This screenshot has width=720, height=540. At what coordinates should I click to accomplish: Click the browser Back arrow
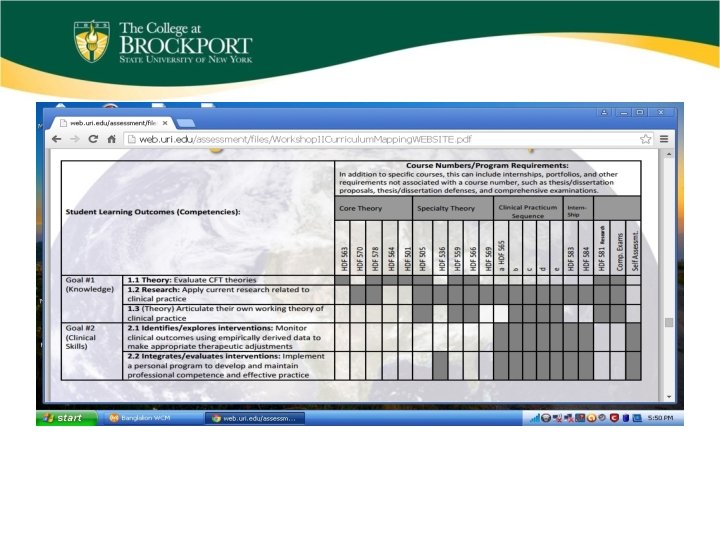pos(56,139)
